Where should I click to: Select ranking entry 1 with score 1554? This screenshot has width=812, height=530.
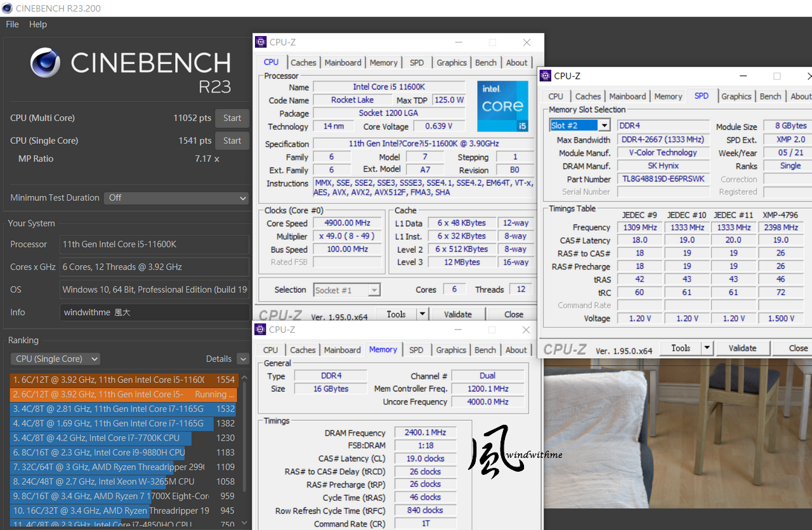click(124, 380)
